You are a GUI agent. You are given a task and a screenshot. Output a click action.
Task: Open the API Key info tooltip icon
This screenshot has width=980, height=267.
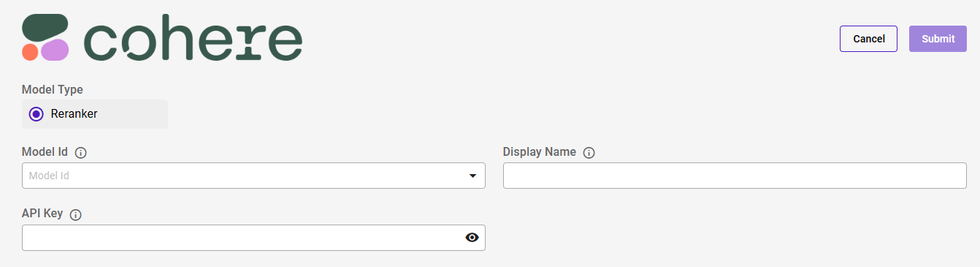click(x=75, y=215)
